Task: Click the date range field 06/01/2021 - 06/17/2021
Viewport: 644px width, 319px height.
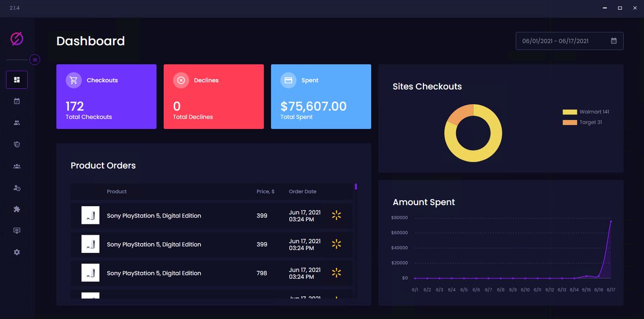Action: [x=569, y=41]
